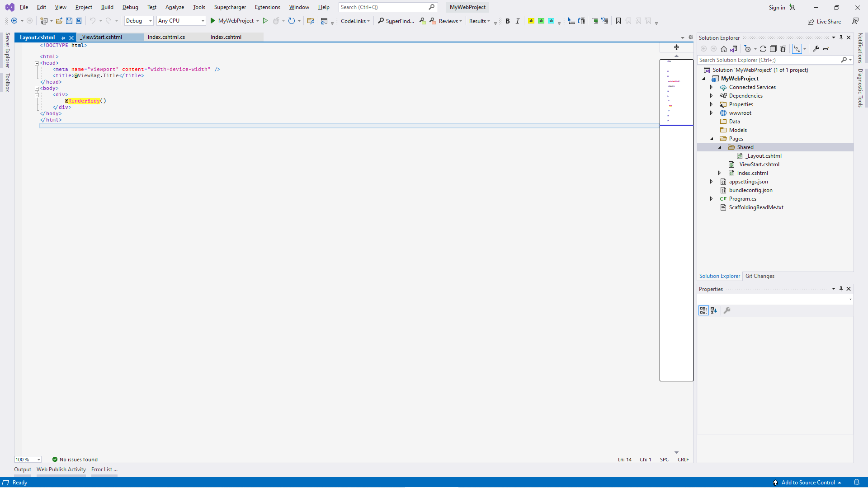Toggle Show All Files in Solution Explorer
Screen dimensions: 868x488
click(783, 49)
